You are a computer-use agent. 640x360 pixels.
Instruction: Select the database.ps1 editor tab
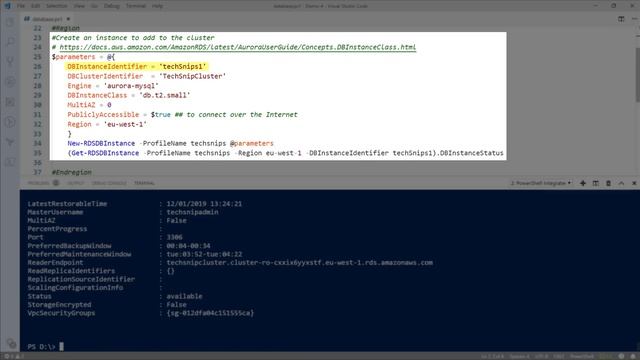(x=47, y=19)
